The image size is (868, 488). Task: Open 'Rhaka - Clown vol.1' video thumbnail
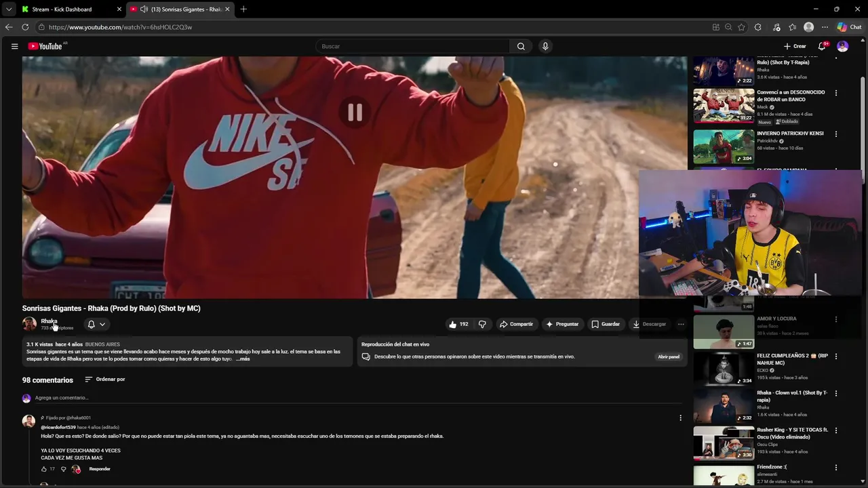coord(724,406)
